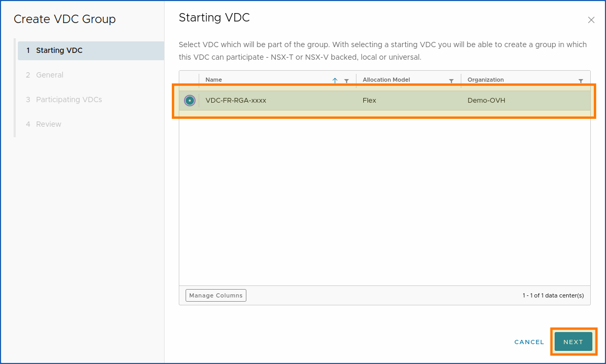Select the radio button for VDC-FR-RGA-xxxx

click(190, 101)
